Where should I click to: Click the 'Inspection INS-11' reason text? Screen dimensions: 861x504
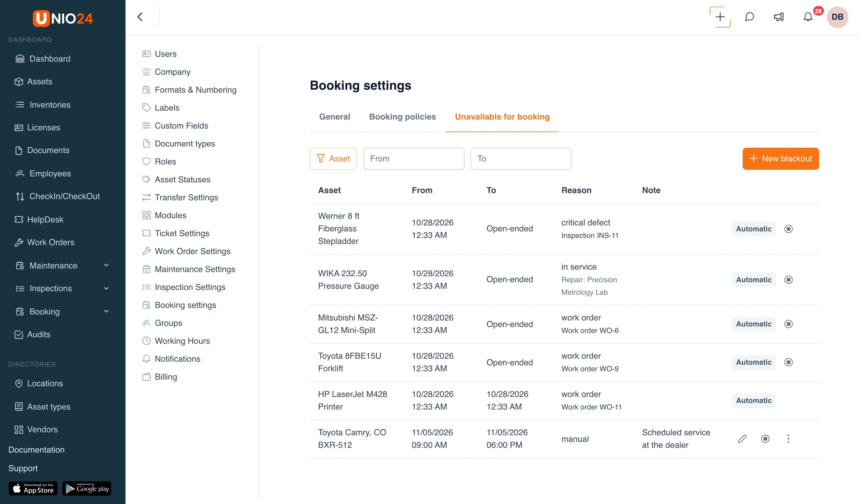tap(590, 236)
